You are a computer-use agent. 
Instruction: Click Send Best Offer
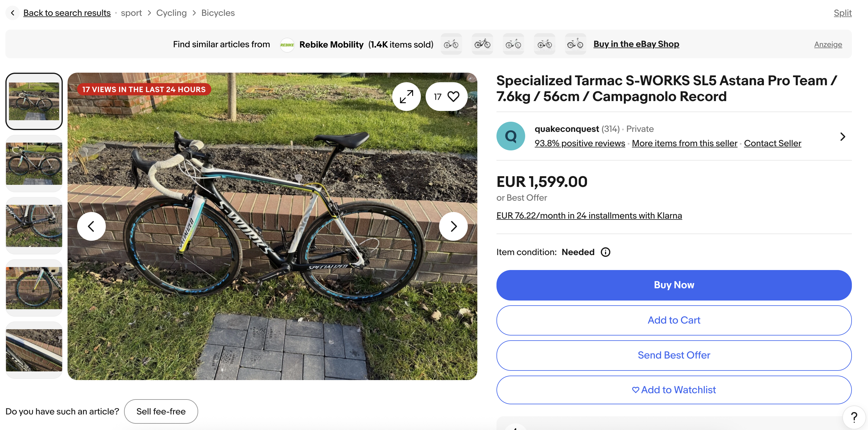point(674,355)
